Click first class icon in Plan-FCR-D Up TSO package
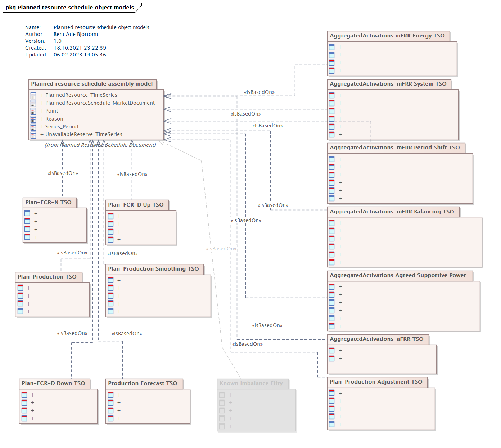This screenshot has height=448, width=501. coord(111,216)
